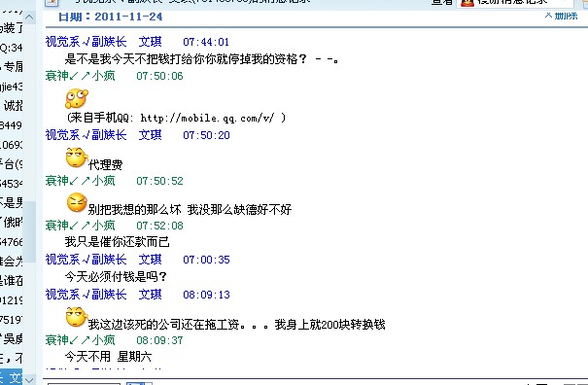Screen dimensions: 588x385
Task: Select the highlighted contact at the list bottom
Action: coord(12,377)
